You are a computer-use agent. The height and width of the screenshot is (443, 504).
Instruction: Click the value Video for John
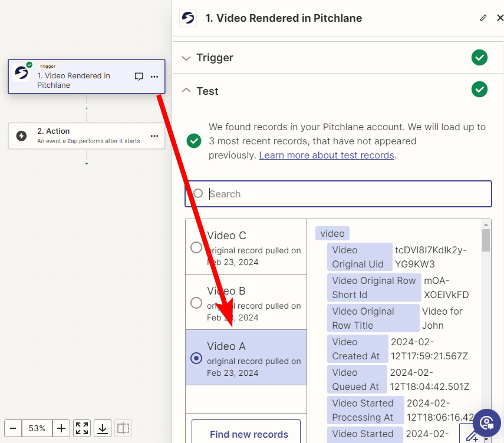click(x=442, y=318)
